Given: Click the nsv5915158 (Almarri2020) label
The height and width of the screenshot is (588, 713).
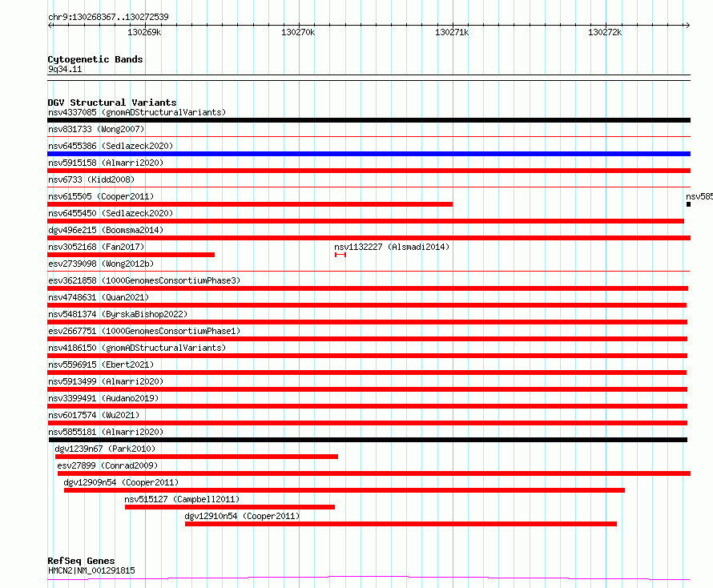Looking at the screenshot, I should (106, 163).
